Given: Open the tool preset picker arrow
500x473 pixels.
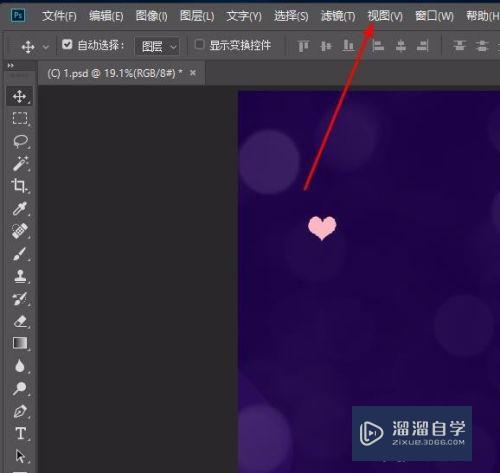Looking at the screenshot, I should (46, 47).
